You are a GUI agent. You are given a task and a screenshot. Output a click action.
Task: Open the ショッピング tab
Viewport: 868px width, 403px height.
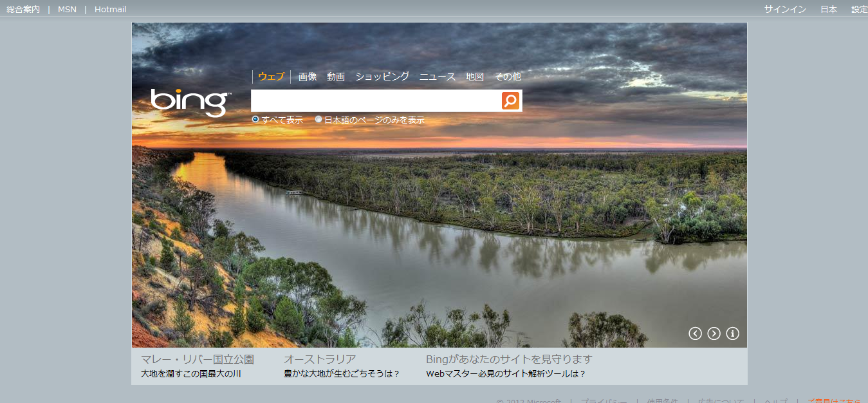(x=382, y=77)
